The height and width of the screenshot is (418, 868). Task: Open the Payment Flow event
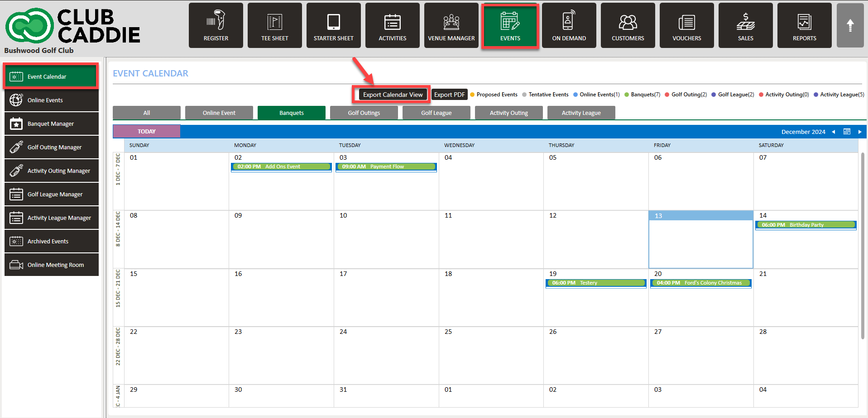point(386,167)
